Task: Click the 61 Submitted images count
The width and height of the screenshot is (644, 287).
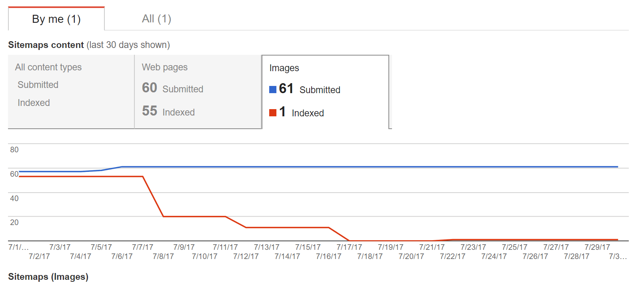Action: click(x=286, y=89)
